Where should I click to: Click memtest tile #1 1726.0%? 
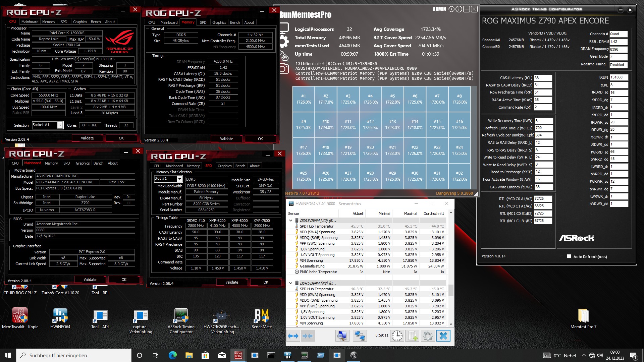(304, 99)
